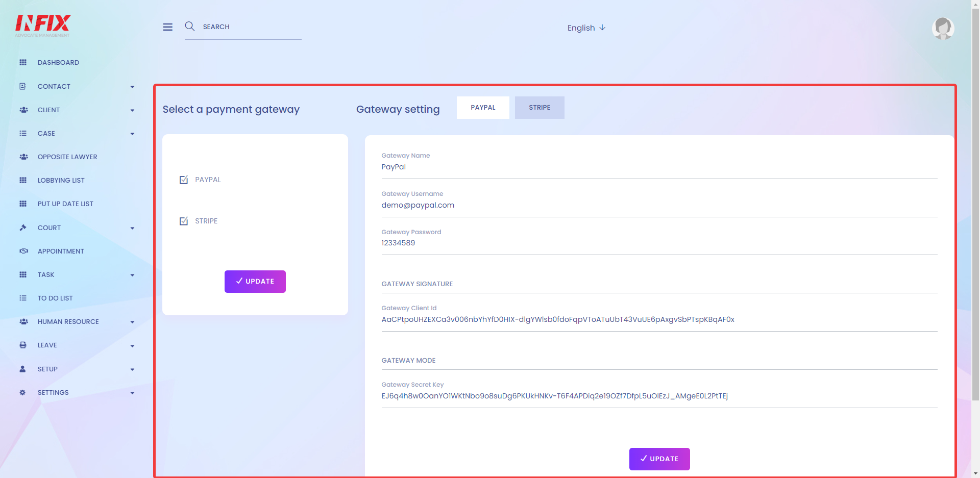Viewport: 980px width, 478px height.
Task: Open the TO DO LIST menu item
Action: [55, 298]
